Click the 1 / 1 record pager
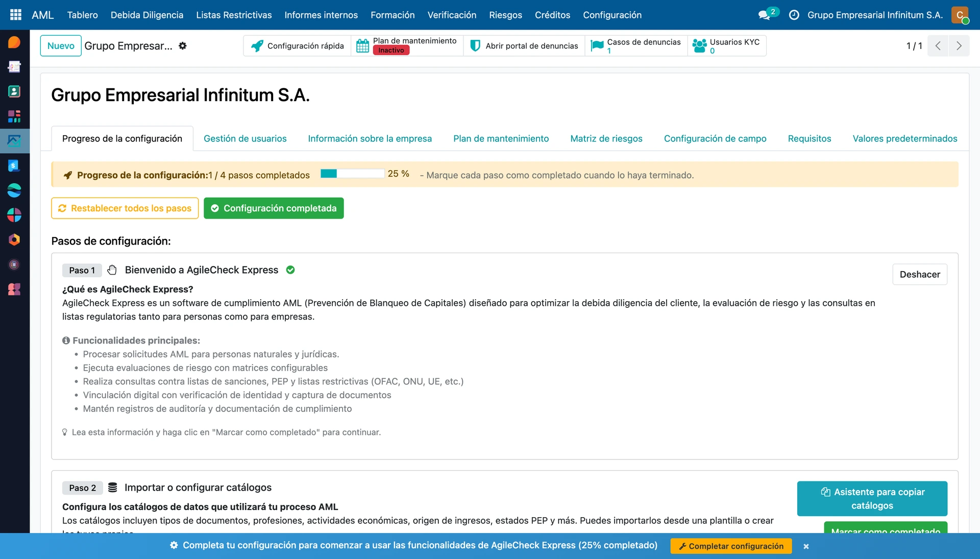This screenshot has width=980, height=559. point(914,46)
